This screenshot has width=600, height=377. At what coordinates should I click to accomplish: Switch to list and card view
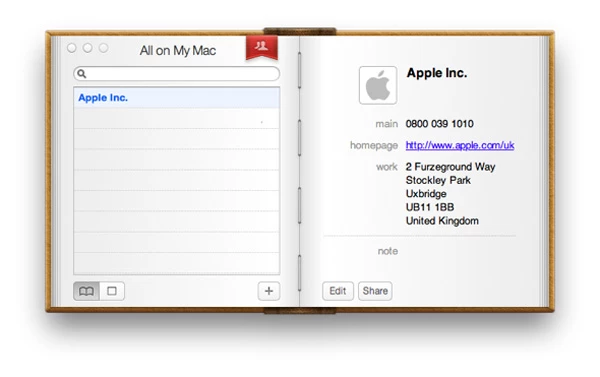tap(86, 291)
